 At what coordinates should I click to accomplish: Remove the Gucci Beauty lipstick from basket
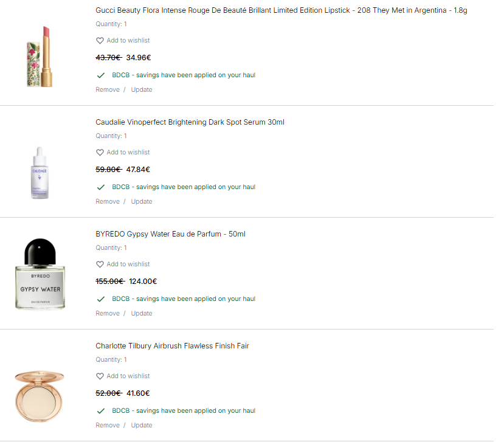108,90
